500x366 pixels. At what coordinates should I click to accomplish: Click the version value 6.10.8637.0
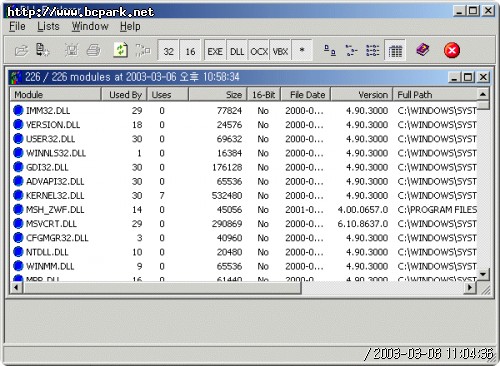363,224
